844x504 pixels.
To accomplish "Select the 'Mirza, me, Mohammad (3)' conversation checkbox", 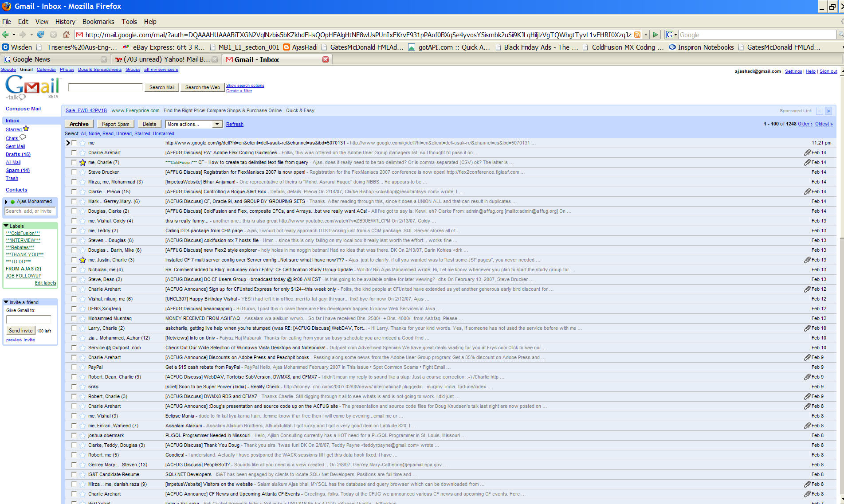I will point(74,182).
